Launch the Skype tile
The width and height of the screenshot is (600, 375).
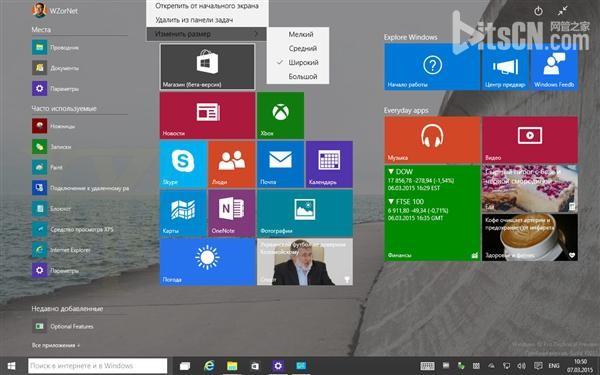click(183, 164)
